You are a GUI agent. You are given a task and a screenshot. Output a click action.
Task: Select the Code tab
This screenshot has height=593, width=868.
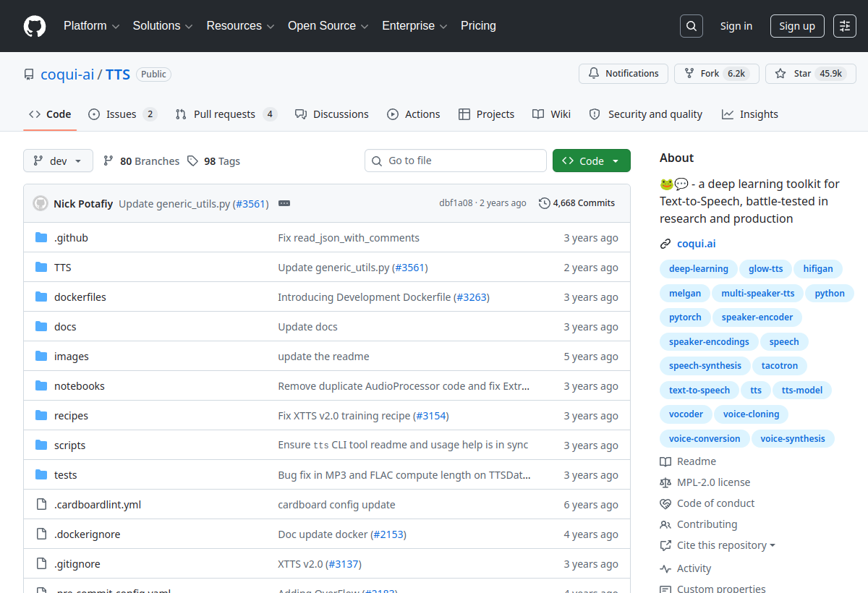coord(50,114)
